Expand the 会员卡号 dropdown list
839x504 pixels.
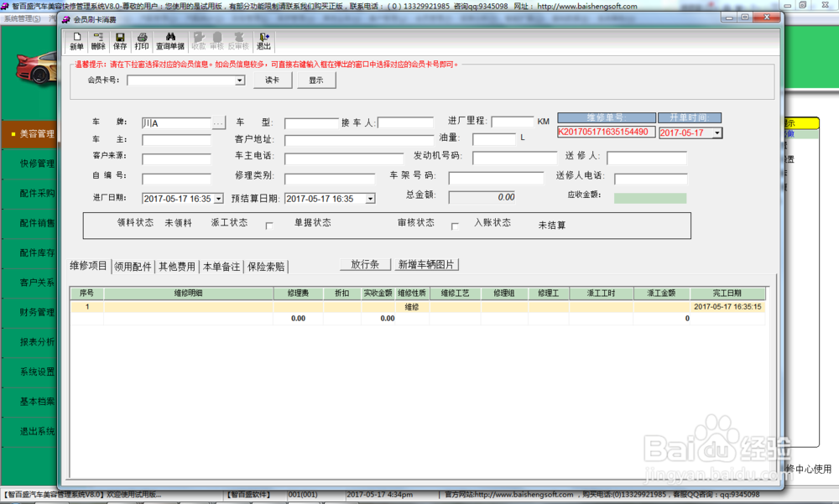(x=240, y=81)
